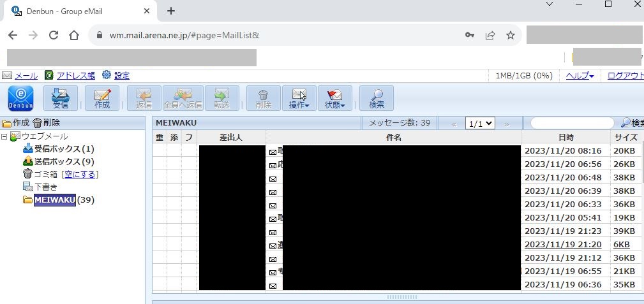Go back in browser
The height and width of the screenshot is (304, 644).
click(13, 35)
